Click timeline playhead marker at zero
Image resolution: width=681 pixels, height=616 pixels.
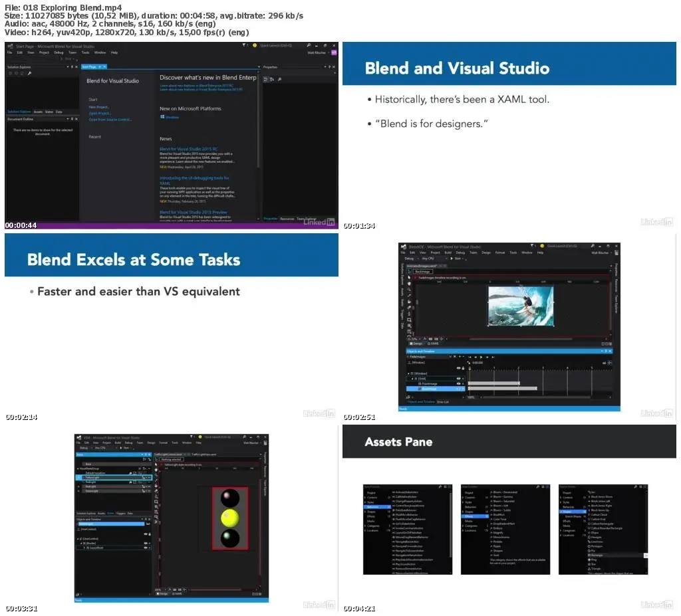pos(470,368)
